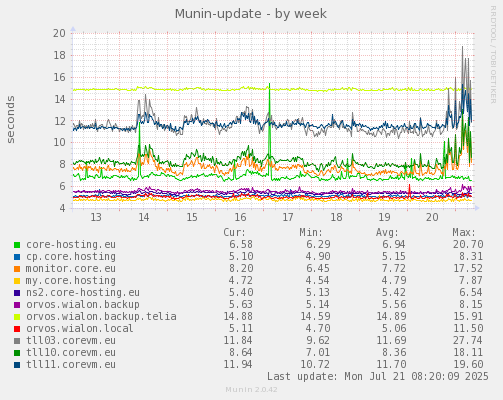
Task: Click the Max: column header
Action: pyautogui.click(x=464, y=232)
